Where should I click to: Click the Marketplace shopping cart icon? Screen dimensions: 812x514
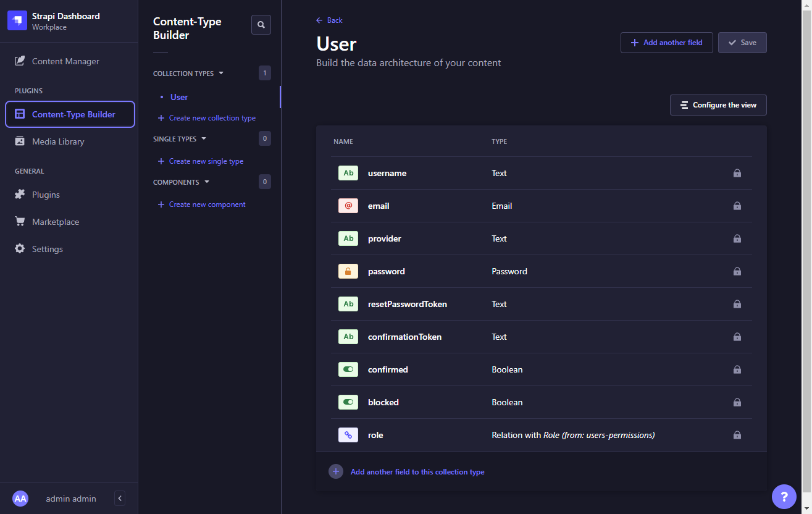click(x=20, y=222)
